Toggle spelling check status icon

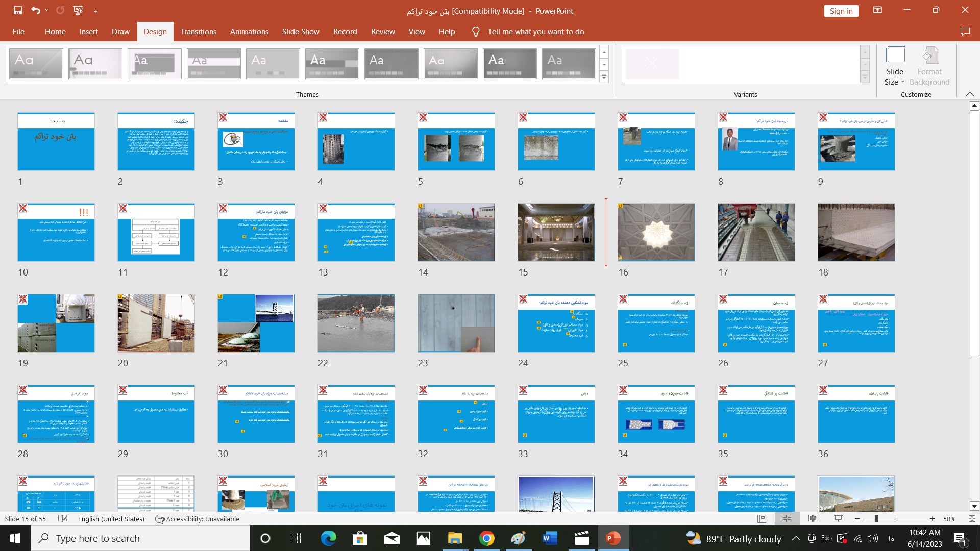(x=63, y=519)
